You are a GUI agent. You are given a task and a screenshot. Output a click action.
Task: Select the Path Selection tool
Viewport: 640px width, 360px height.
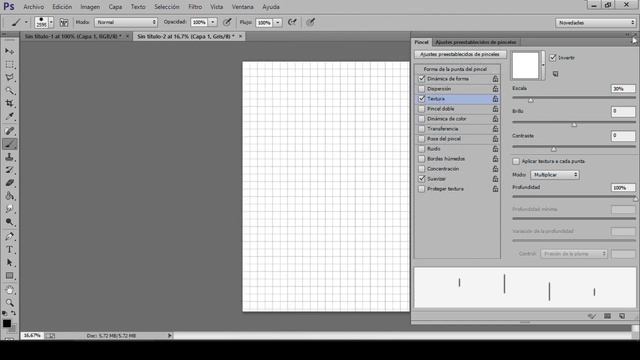pyautogui.click(x=9, y=262)
